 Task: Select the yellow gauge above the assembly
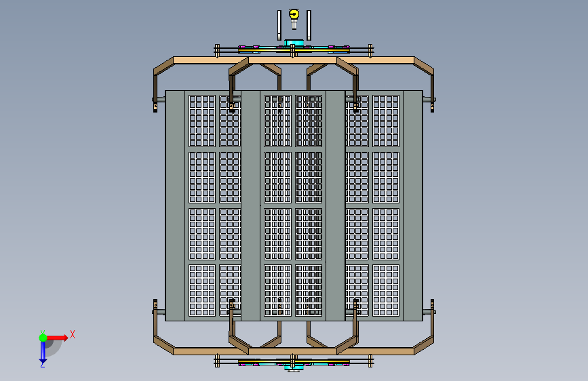pyautogui.click(x=294, y=15)
